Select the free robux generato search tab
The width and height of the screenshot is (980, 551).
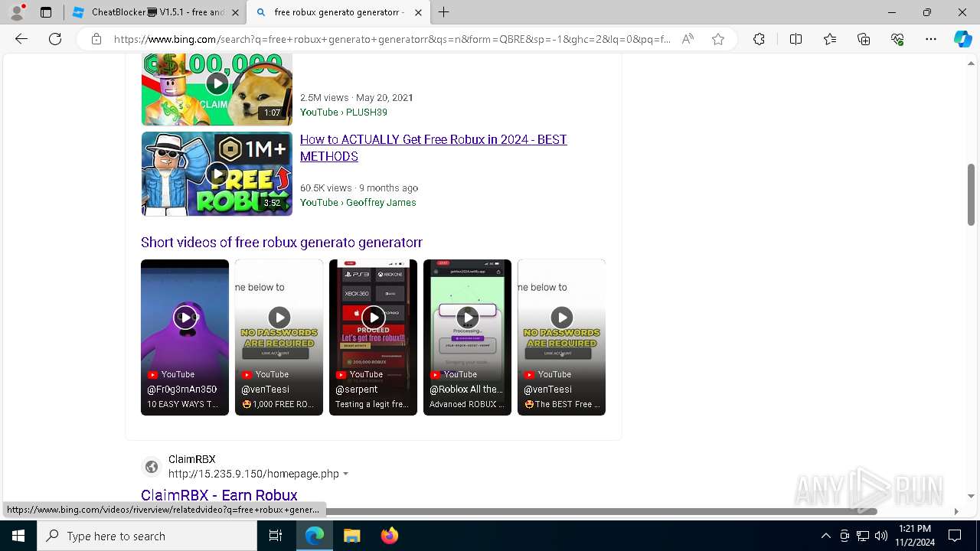(338, 12)
